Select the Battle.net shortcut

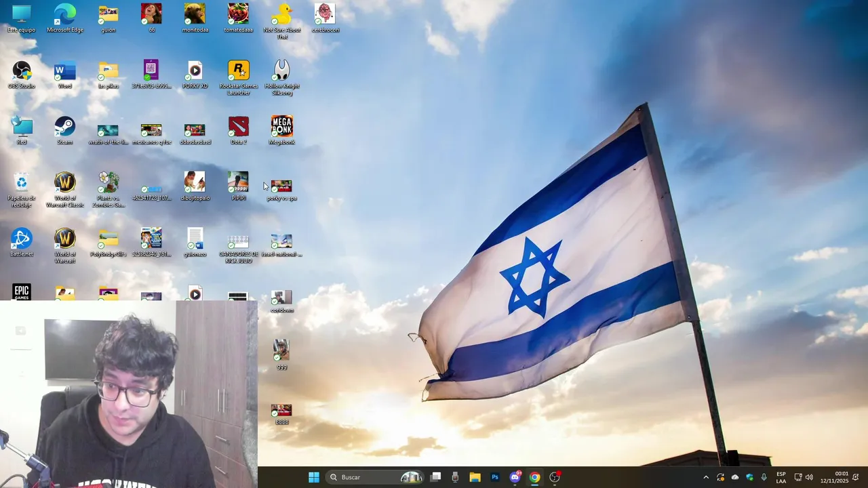point(22,242)
